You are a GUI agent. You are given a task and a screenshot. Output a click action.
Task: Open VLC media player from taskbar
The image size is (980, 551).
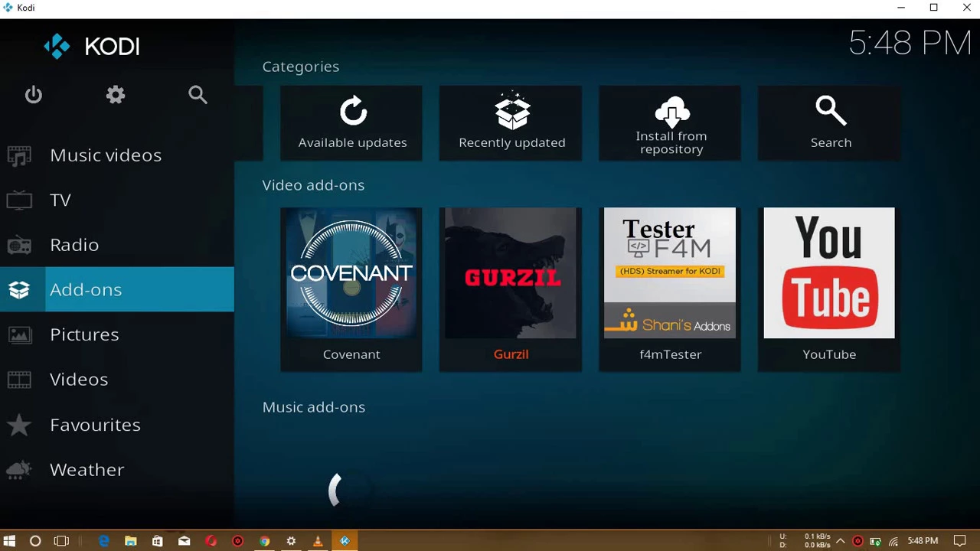coord(318,541)
